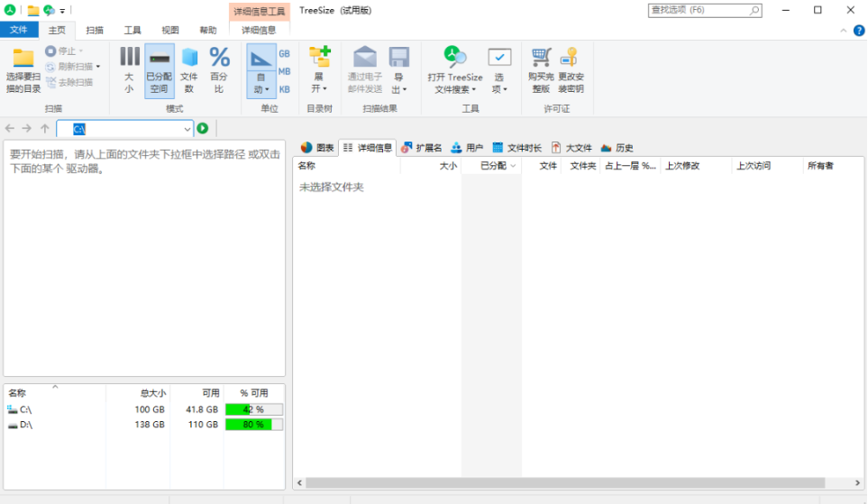Click the Remove scan icon
This screenshot has width=868, height=504.
click(50, 82)
